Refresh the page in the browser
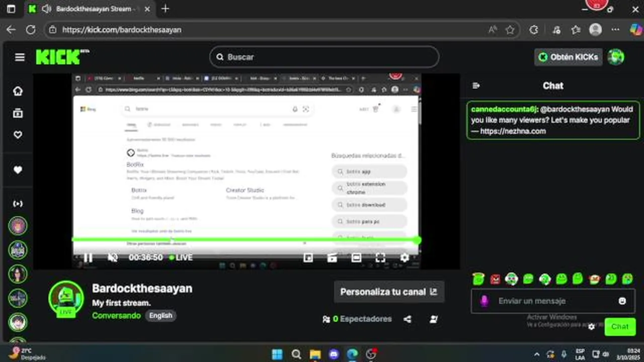 [x=30, y=30]
